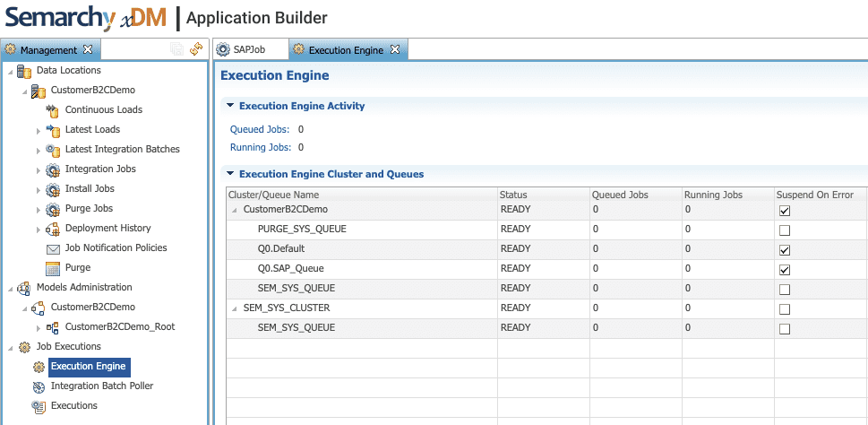The height and width of the screenshot is (425, 868).
Task: Close the Execution Engine tab
Action: coord(395,49)
